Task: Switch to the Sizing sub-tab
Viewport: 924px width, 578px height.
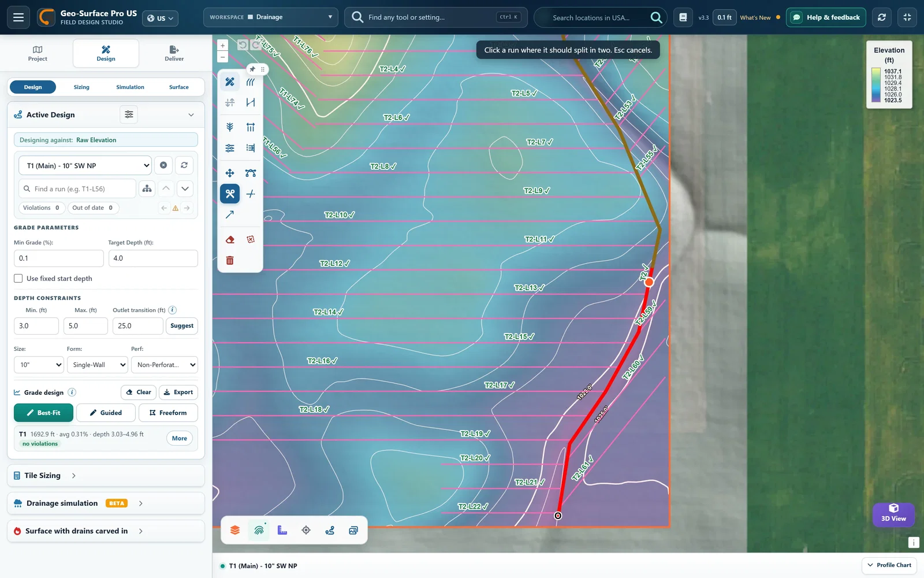Action: 81,87
